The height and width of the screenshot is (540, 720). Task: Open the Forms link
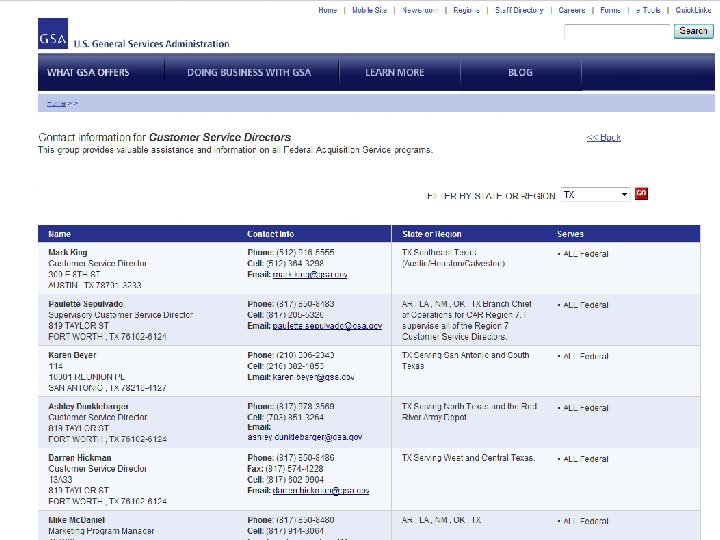610,10
